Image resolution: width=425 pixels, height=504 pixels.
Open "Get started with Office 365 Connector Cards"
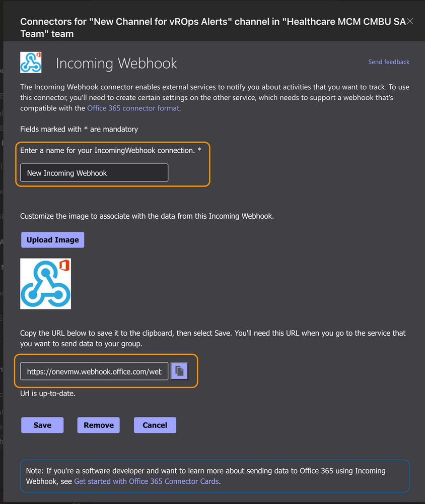pyautogui.click(x=146, y=481)
